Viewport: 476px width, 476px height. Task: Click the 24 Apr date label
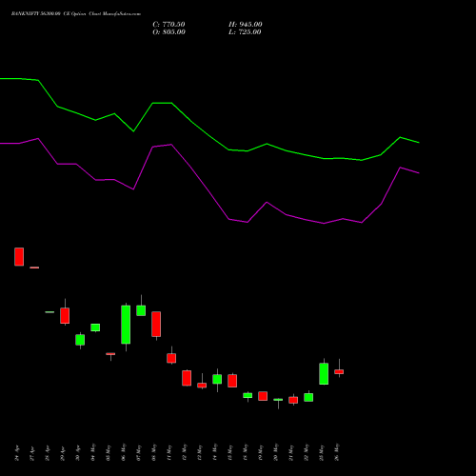click(x=17, y=453)
